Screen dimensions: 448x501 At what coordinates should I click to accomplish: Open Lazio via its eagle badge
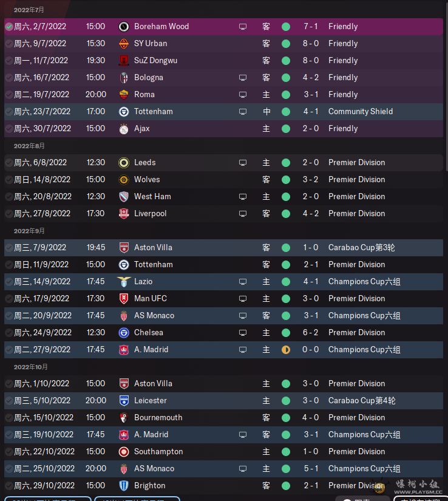pos(124,282)
